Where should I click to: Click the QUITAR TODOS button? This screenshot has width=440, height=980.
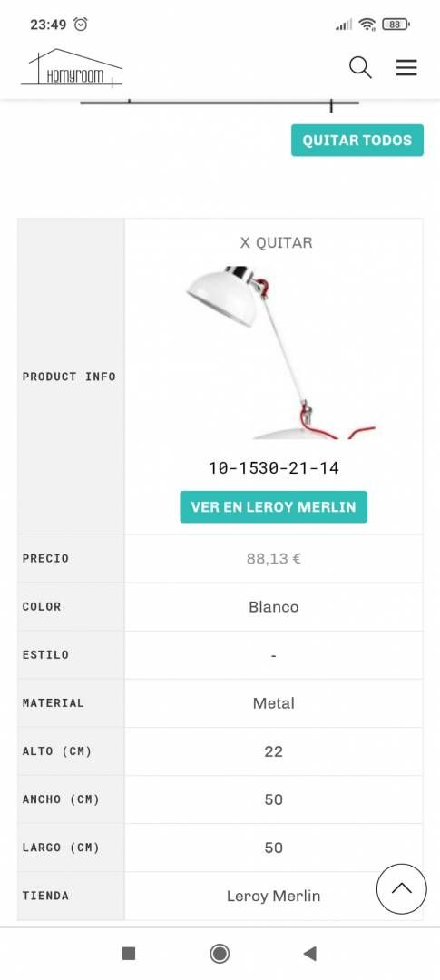[x=357, y=140]
